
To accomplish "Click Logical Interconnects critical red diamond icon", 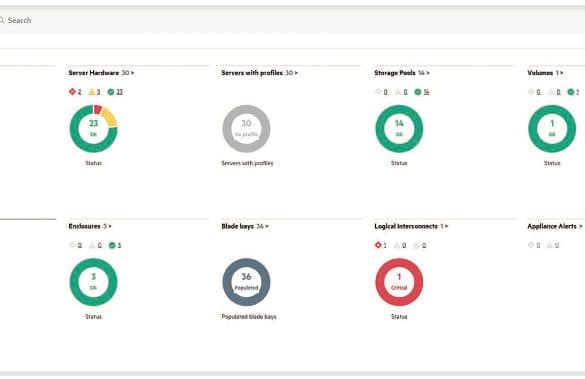I will point(378,245).
